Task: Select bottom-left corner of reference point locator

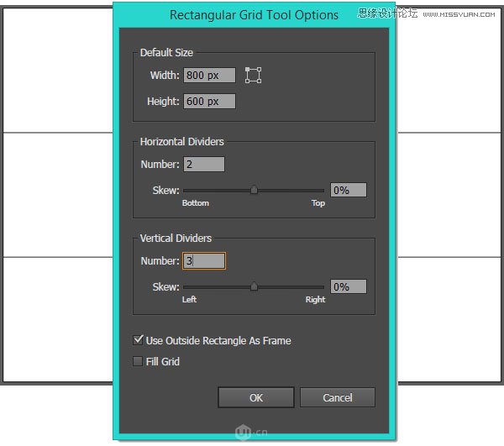Action: (x=246, y=82)
